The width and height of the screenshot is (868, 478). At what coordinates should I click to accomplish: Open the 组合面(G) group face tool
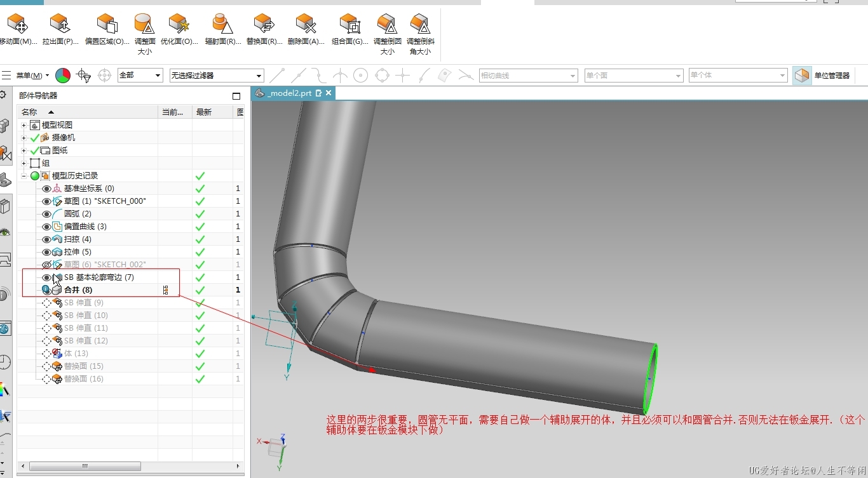(x=350, y=29)
